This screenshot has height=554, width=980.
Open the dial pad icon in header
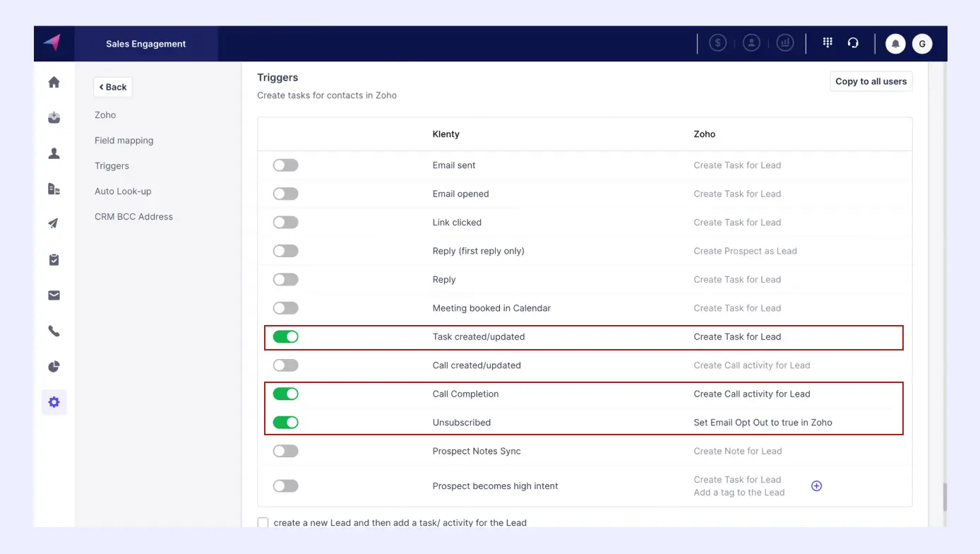pyautogui.click(x=827, y=43)
